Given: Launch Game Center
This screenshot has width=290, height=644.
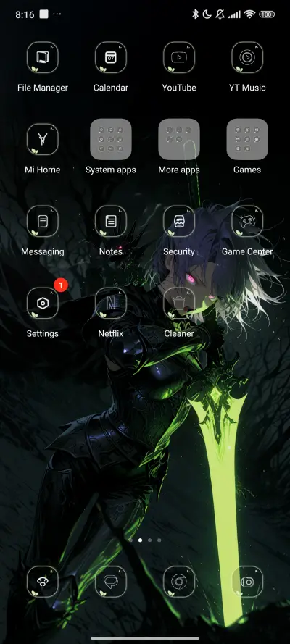Looking at the screenshot, I should tap(247, 222).
